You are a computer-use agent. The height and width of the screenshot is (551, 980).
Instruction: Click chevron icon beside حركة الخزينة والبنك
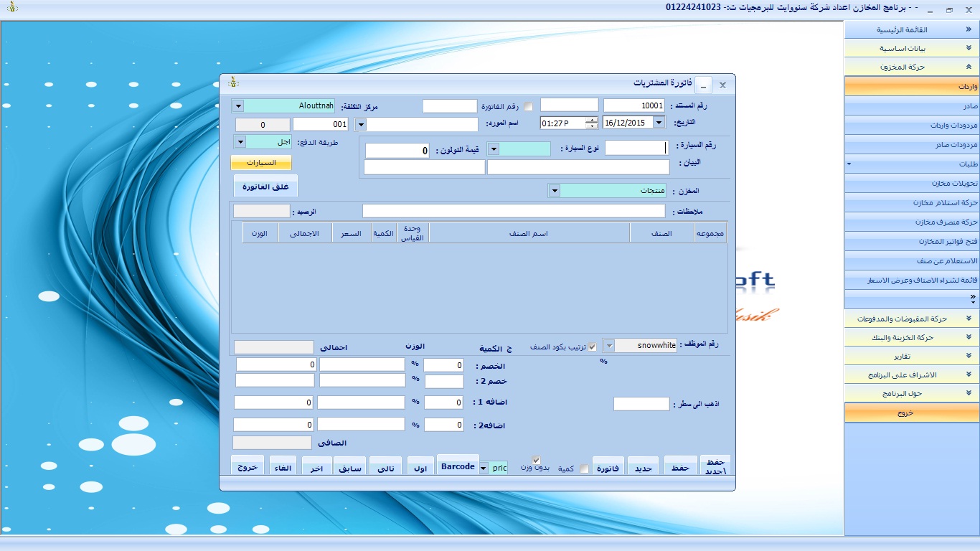969,337
